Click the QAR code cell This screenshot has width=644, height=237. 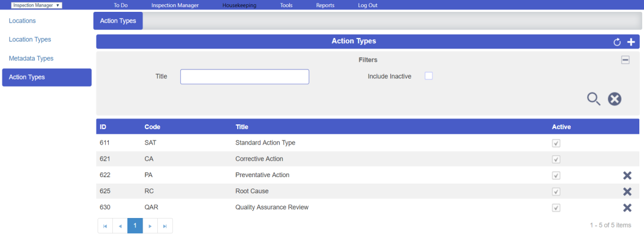151,207
